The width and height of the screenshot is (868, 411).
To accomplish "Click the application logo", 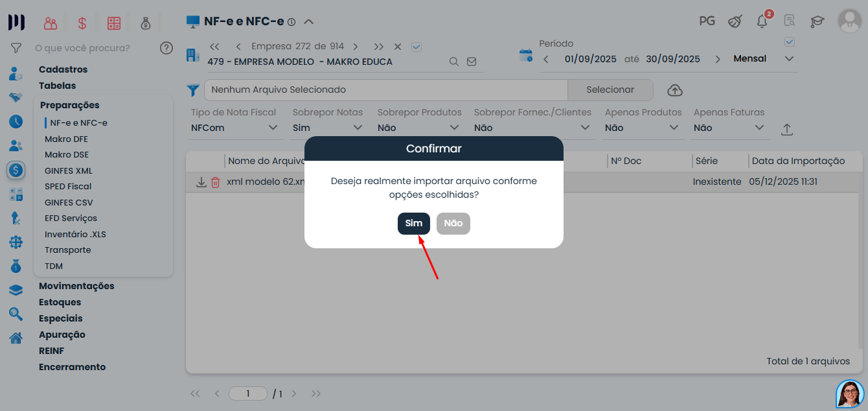I will [x=16, y=22].
